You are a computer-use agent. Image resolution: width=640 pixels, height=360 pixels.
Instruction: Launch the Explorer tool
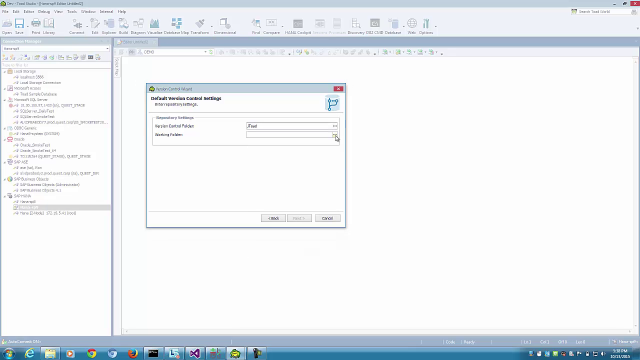coord(109,26)
